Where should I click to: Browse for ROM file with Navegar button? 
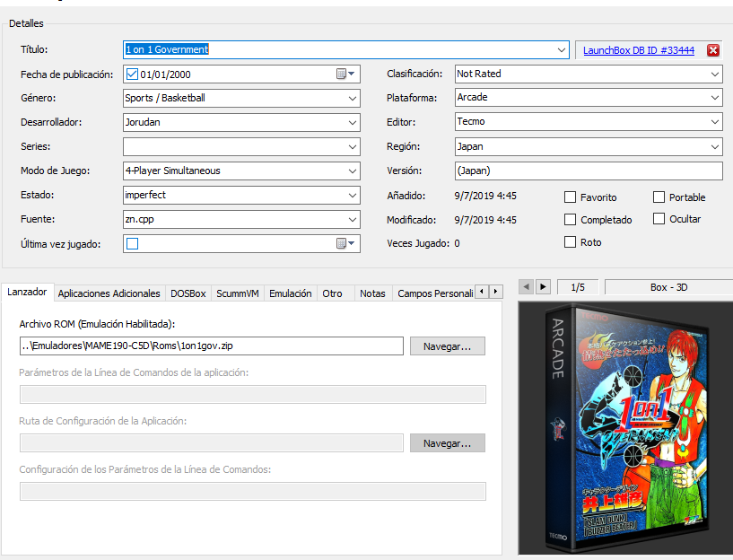coord(448,346)
